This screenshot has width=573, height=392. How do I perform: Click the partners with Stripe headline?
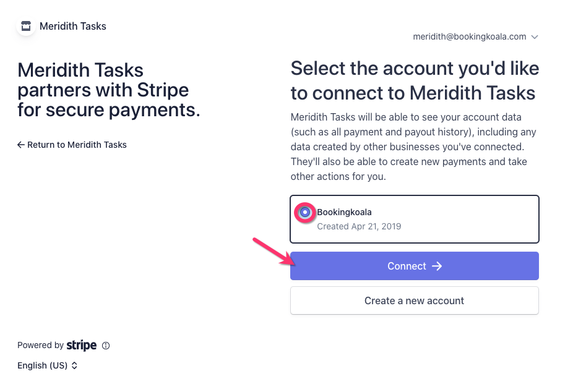[109, 90]
